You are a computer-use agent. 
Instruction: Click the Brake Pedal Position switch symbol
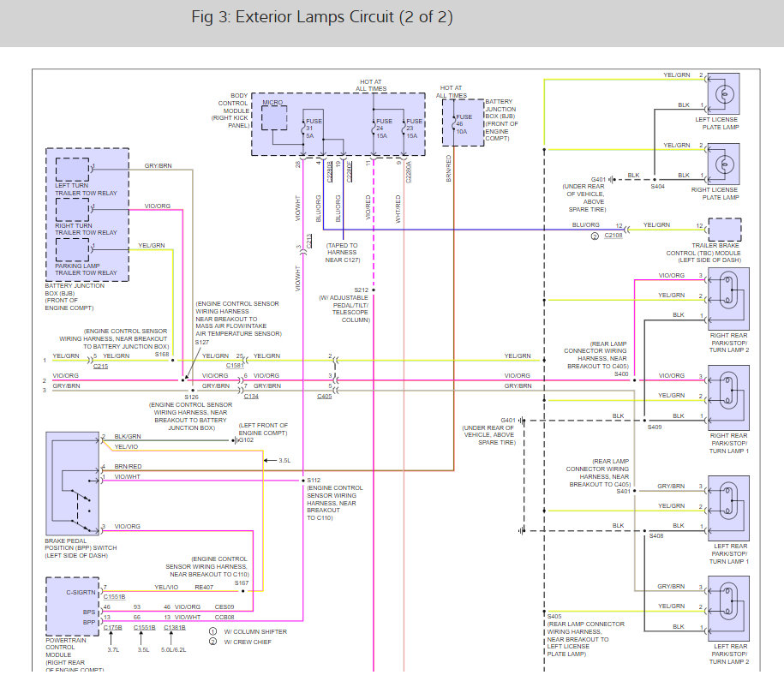tap(73, 483)
